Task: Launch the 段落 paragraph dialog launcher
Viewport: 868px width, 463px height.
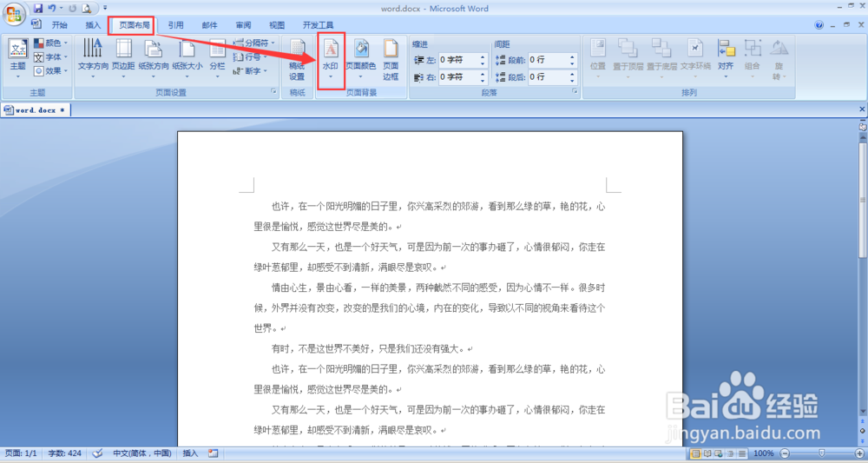Action: tap(575, 91)
